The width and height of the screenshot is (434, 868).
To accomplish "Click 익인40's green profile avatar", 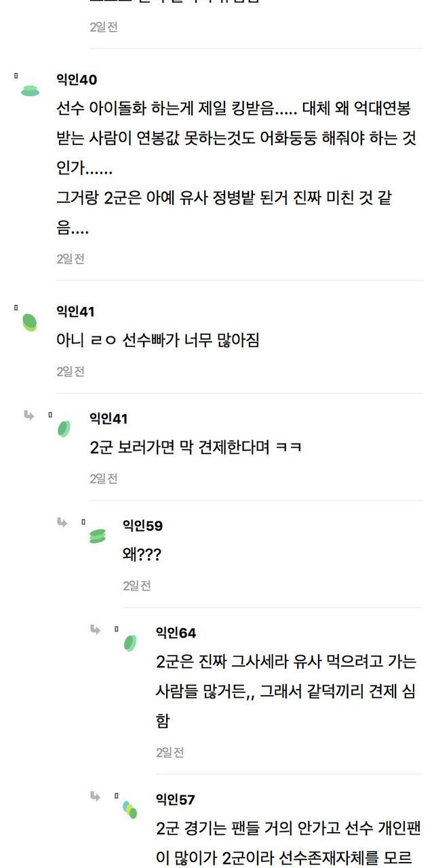I will (30, 90).
